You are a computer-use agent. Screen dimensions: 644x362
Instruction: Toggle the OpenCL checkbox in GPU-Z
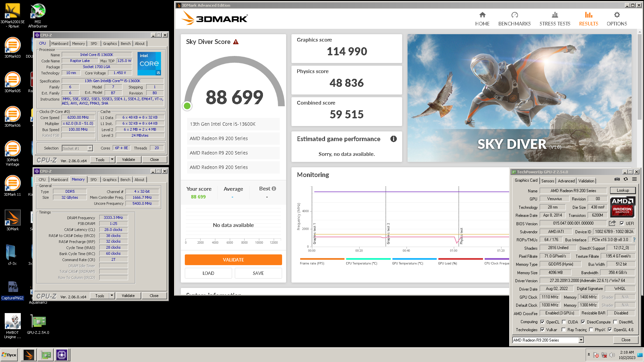point(542,322)
